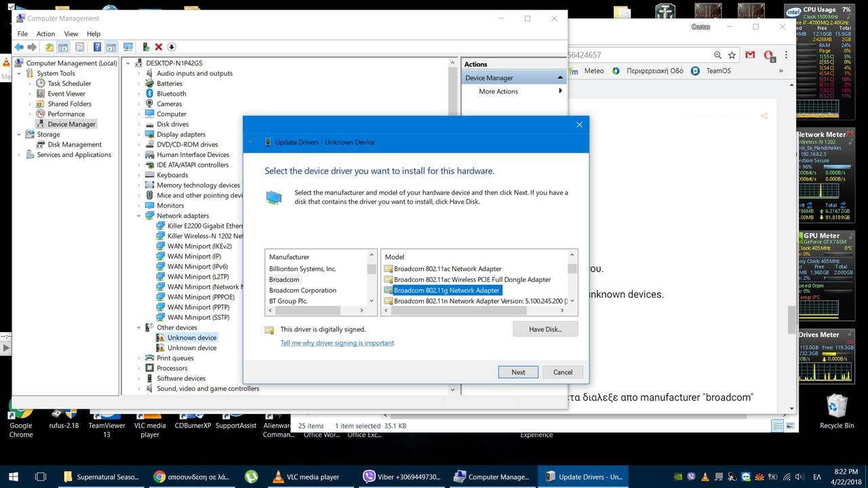
Task: Expand the Event Viewer node
Action: tap(30, 94)
